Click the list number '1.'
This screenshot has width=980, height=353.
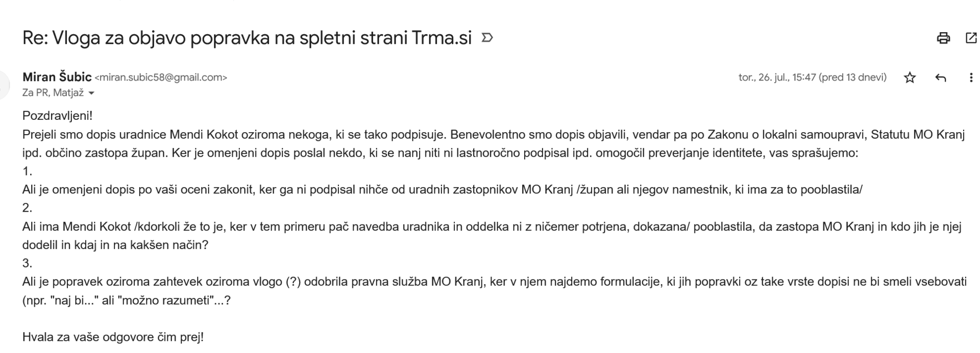[x=27, y=171]
